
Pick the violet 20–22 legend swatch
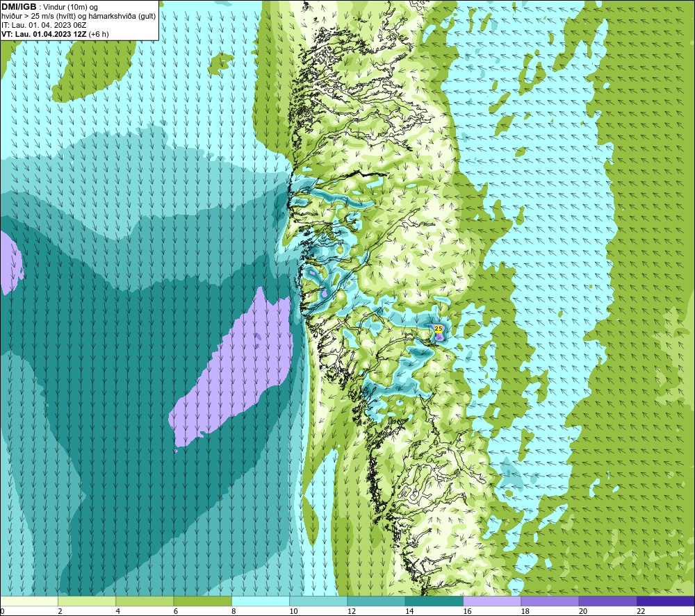click(607, 601)
